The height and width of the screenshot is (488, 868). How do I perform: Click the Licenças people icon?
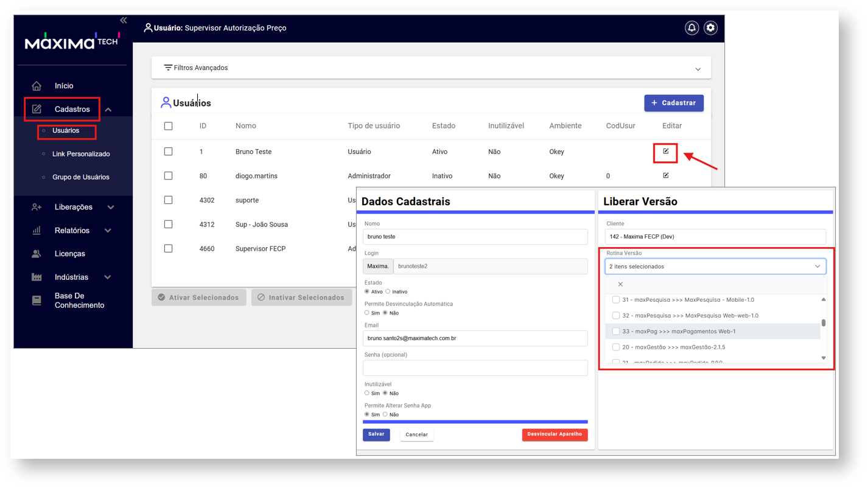37,254
